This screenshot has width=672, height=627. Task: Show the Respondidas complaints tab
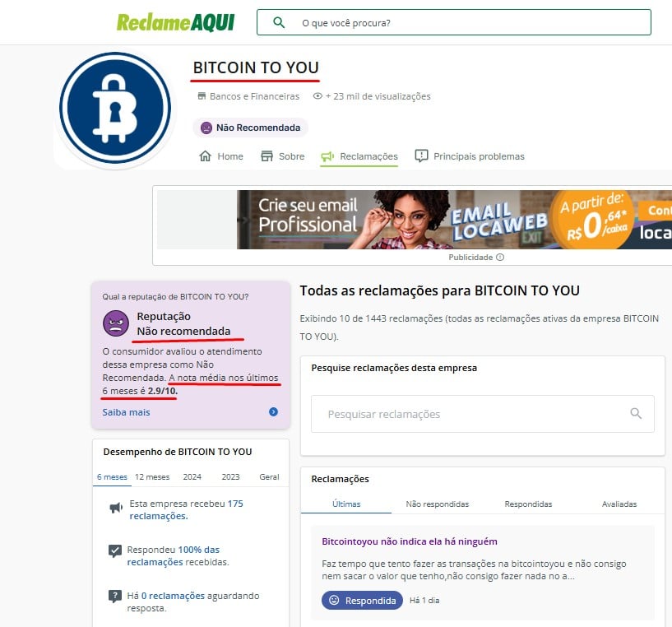(x=528, y=504)
